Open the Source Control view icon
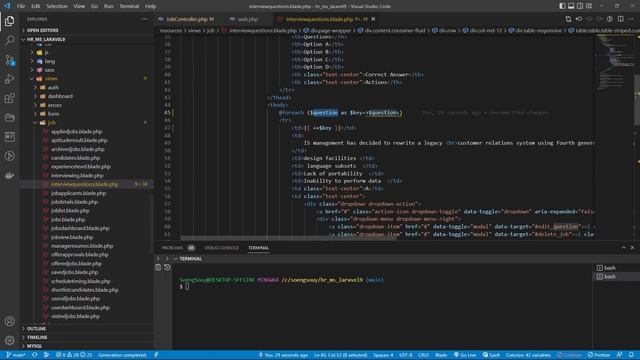Viewport: 640px width, 360px height. click(9, 60)
